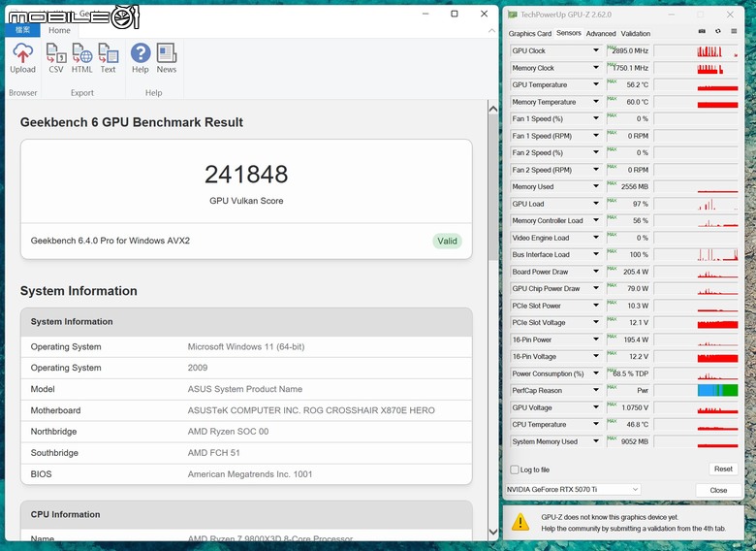Minimize the Geekbench window
The width and height of the screenshot is (756, 551).
[x=425, y=14]
